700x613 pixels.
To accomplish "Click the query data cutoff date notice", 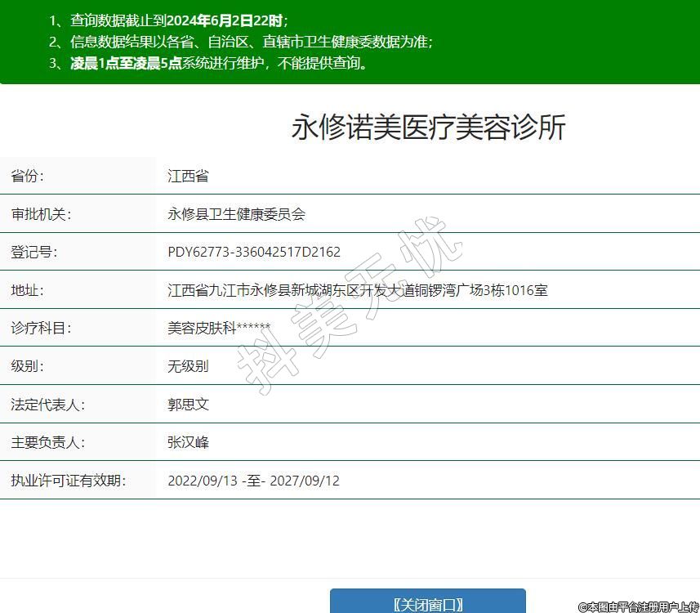I will pyautogui.click(x=168, y=21).
